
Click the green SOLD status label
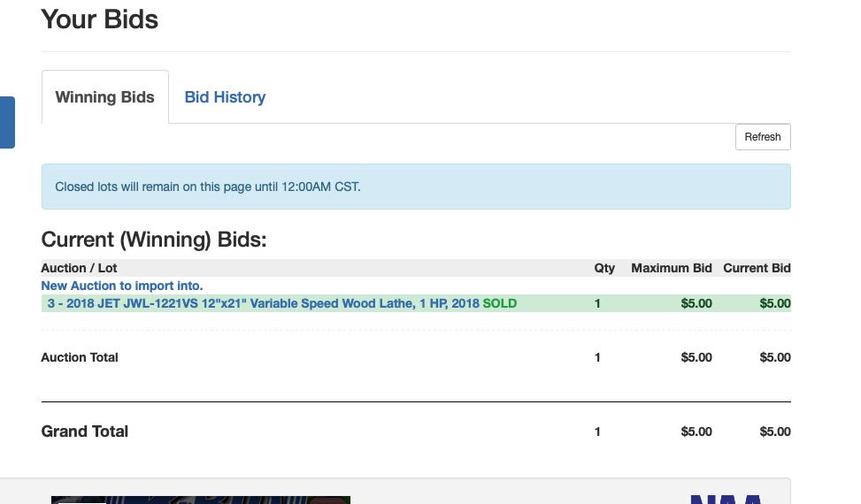click(500, 303)
